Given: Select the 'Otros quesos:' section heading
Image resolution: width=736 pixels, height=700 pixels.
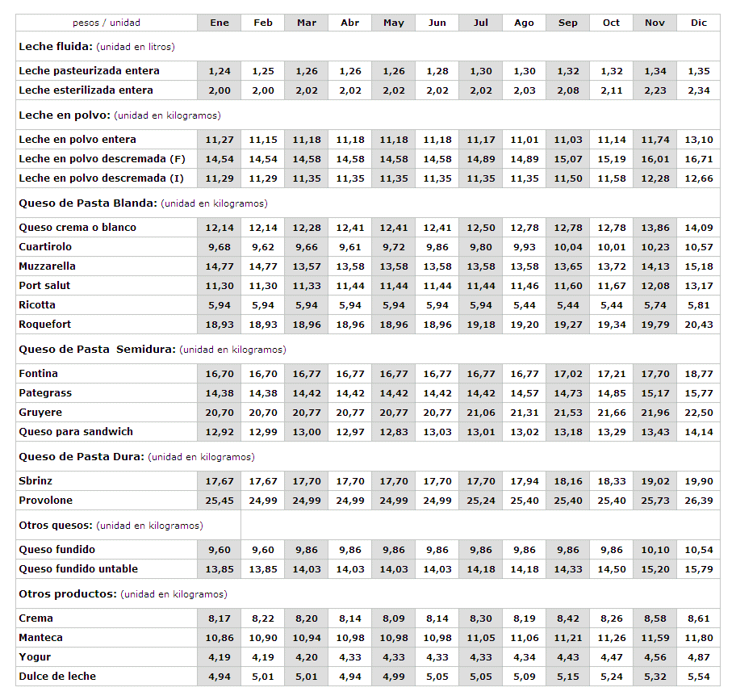Looking at the screenshot, I should [x=56, y=526].
